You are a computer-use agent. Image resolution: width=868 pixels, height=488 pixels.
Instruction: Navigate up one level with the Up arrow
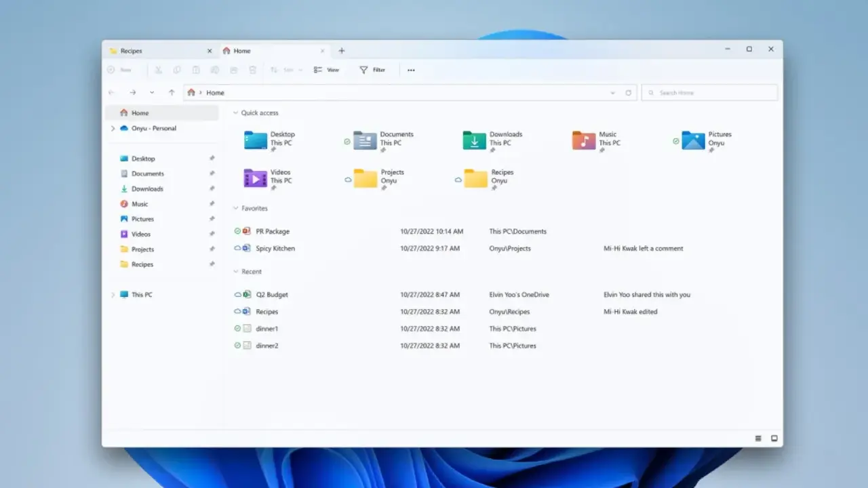tap(172, 92)
